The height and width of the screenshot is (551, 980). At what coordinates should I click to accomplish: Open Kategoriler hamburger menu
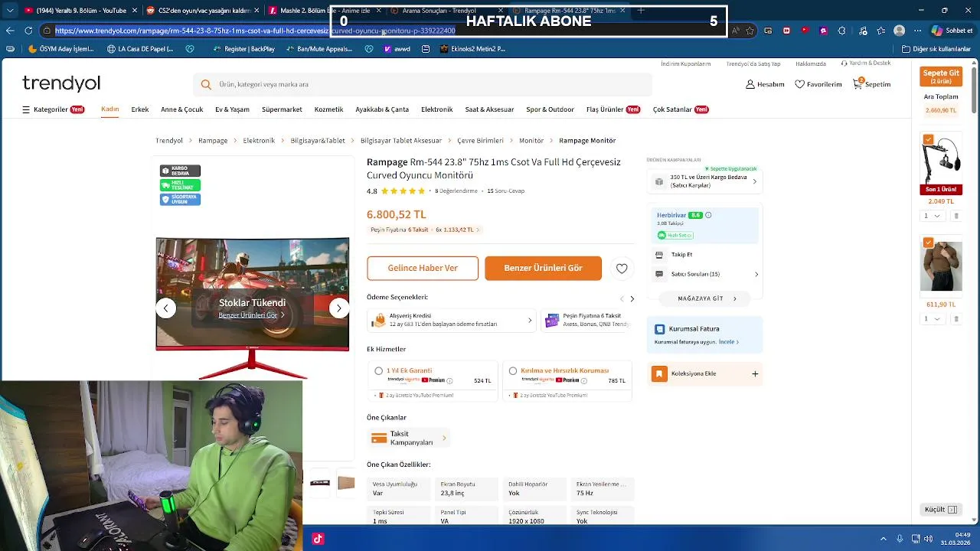[x=26, y=109]
